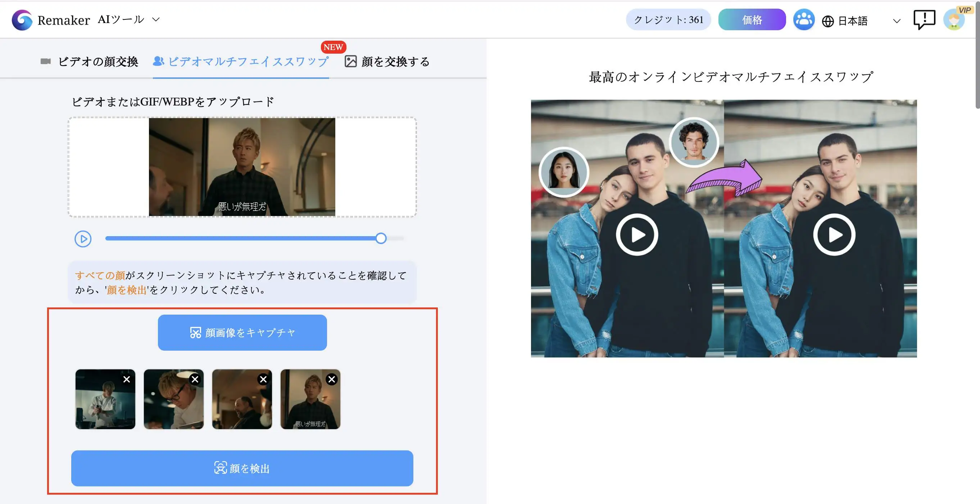
Task: Play the left sample video (before swap)
Action: (637, 234)
